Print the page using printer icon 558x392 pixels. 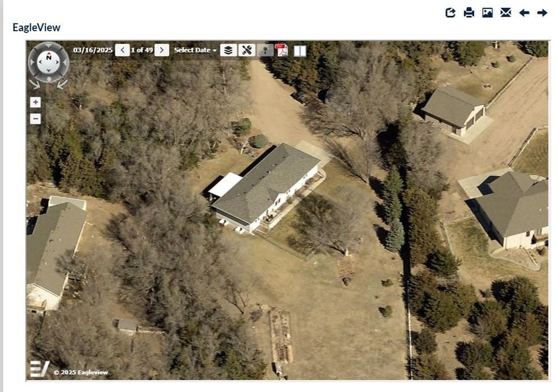[x=469, y=13]
